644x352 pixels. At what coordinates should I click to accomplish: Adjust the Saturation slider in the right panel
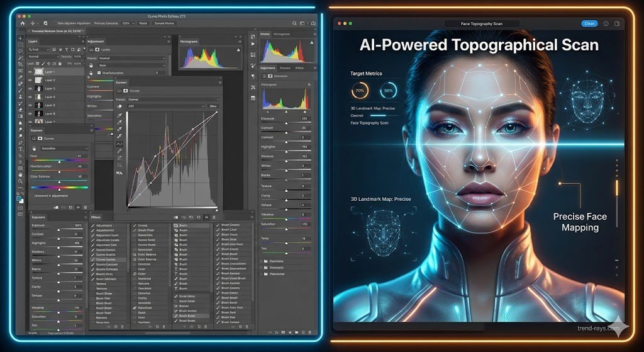point(286,229)
